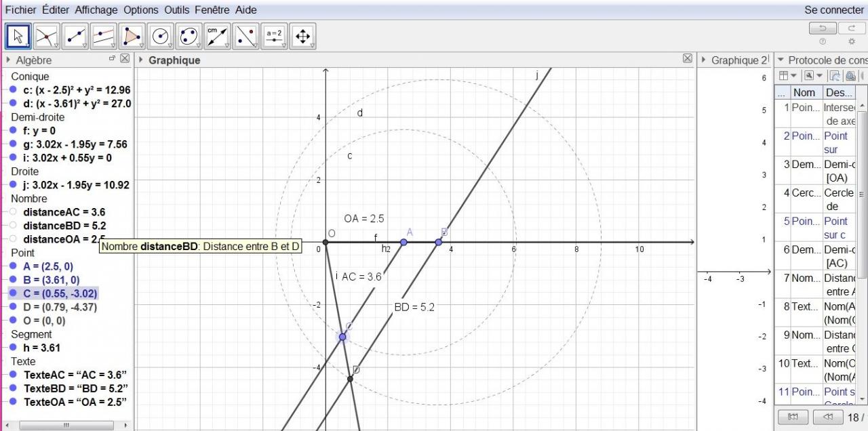Open the protocol options dropdown arrow

[819, 75]
